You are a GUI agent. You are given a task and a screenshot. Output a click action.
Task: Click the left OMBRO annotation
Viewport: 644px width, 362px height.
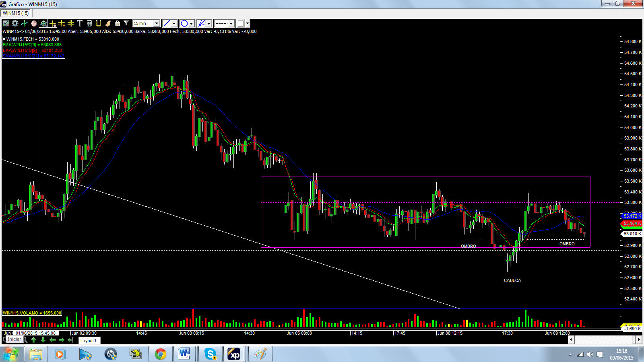coord(469,246)
